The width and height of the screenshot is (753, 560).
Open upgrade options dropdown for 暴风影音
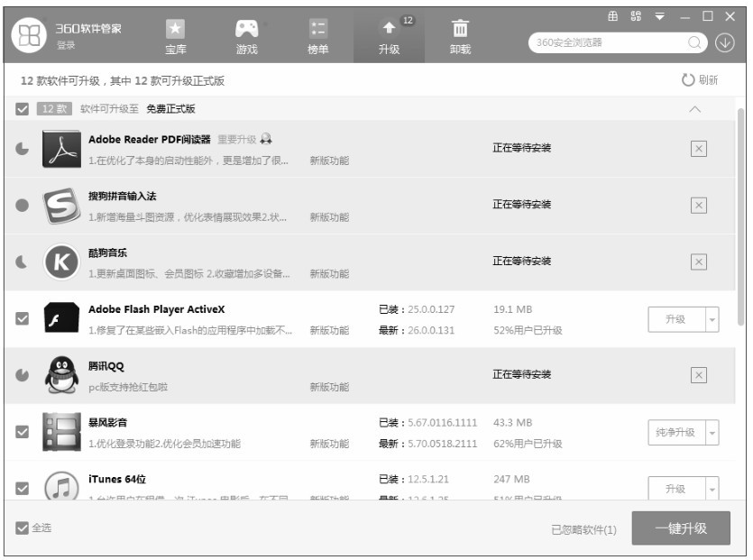[712, 433]
